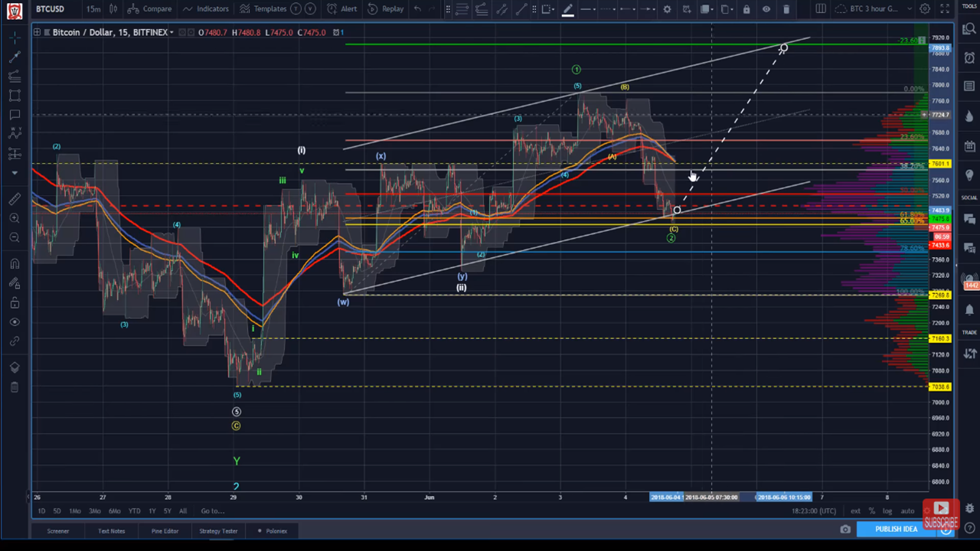Toggle hide all drawing tools
Image resolution: width=980 pixels, height=551 pixels.
click(x=15, y=322)
